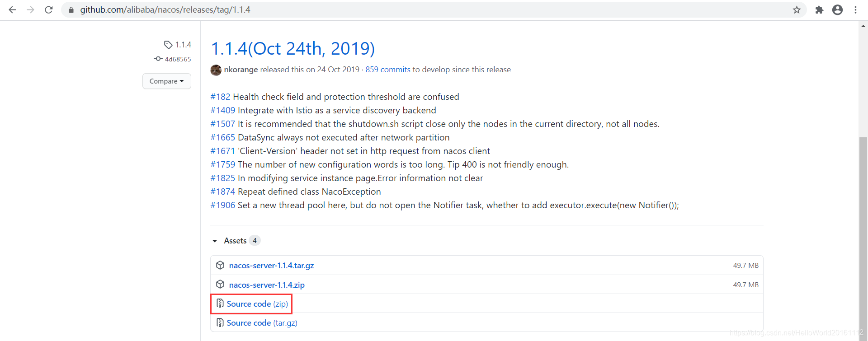The height and width of the screenshot is (341, 868).
Task: Bookmark the page with the star icon
Action: pos(797,10)
